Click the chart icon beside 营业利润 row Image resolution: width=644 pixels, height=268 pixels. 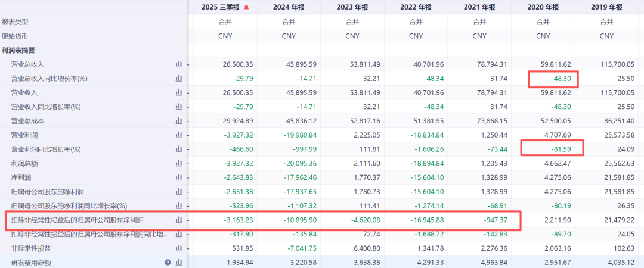(x=178, y=135)
